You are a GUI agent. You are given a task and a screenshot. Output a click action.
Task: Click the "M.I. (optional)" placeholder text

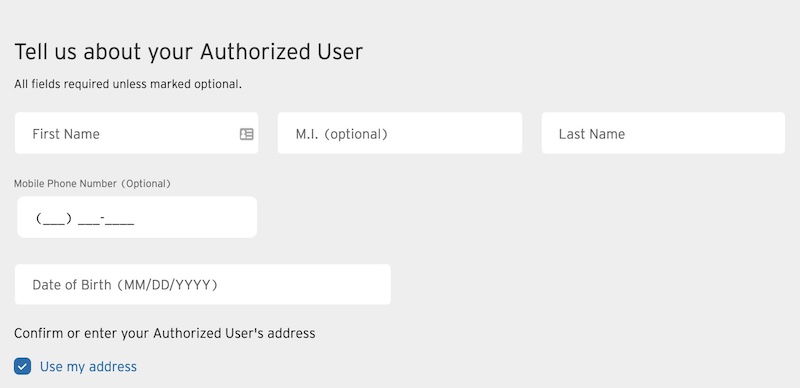pyautogui.click(x=341, y=134)
